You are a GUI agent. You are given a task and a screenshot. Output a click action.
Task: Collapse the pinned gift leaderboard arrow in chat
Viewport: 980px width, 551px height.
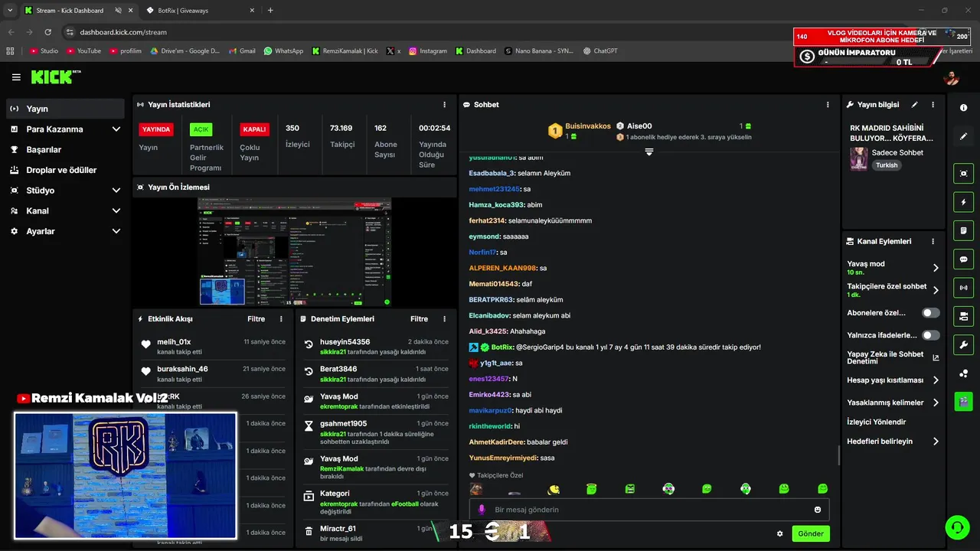point(649,152)
